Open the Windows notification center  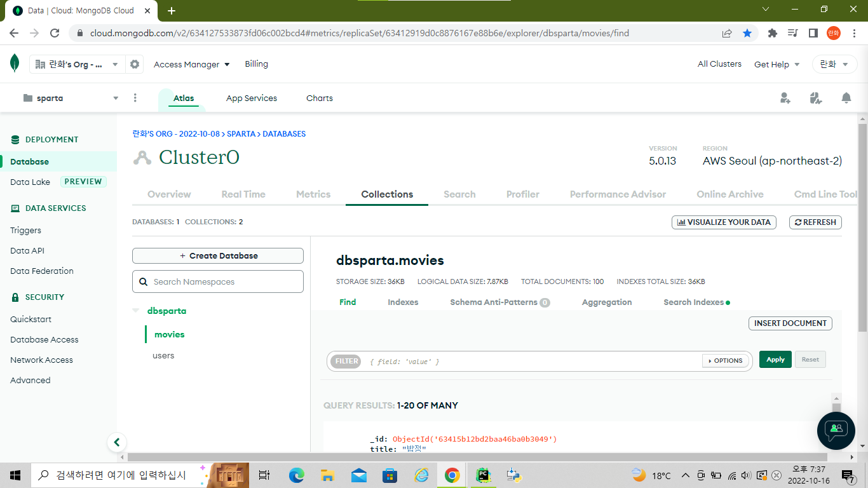click(848, 476)
